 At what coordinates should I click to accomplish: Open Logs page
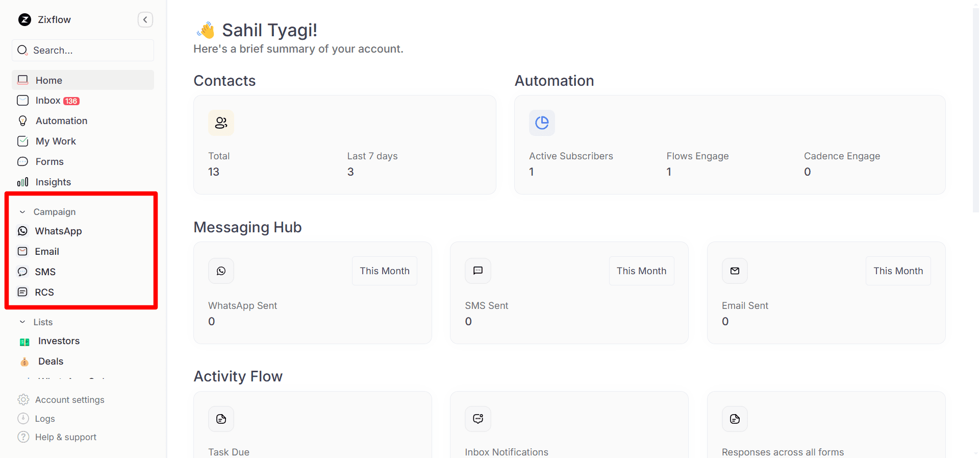click(x=45, y=419)
